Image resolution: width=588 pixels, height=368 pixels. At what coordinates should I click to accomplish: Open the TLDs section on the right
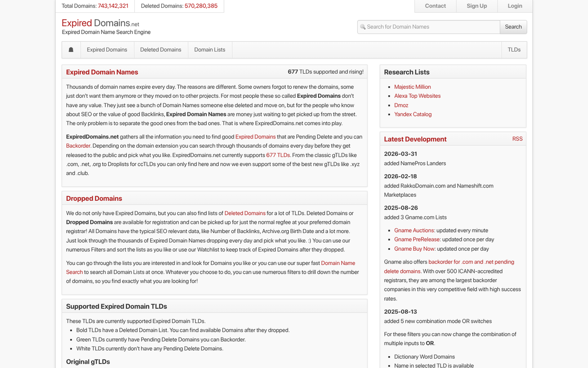pos(514,50)
